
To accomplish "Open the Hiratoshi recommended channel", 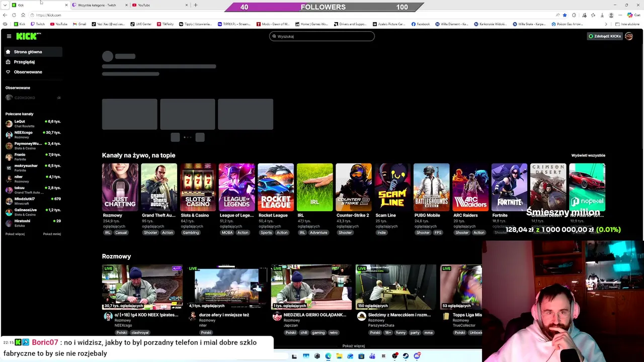I will pos(33,223).
